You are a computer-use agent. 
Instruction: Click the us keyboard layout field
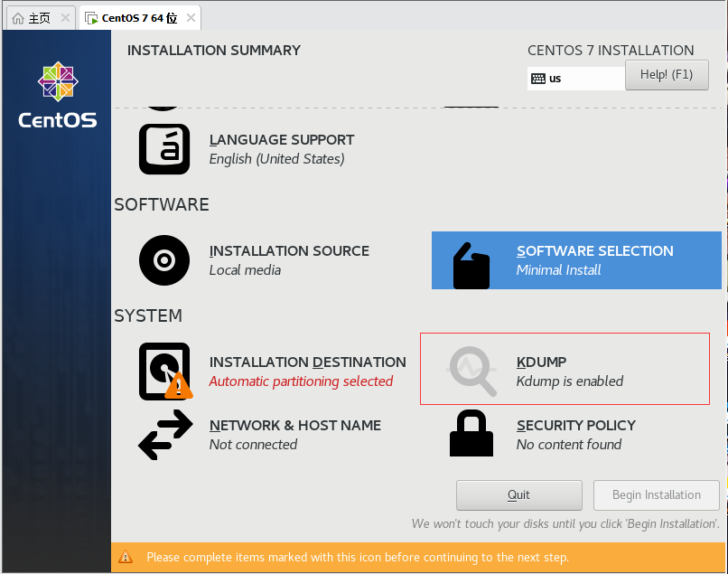tap(576, 79)
